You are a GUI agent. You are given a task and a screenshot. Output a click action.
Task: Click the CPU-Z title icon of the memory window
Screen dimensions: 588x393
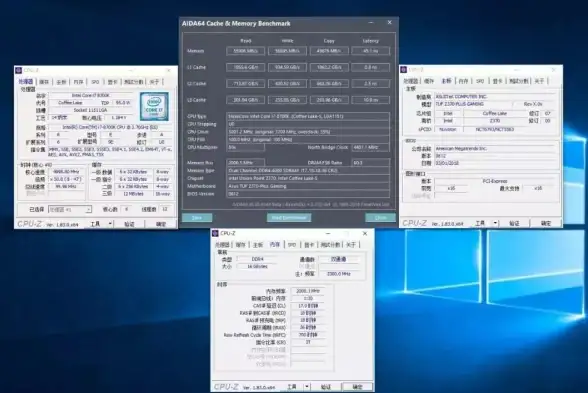click(x=215, y=233)
